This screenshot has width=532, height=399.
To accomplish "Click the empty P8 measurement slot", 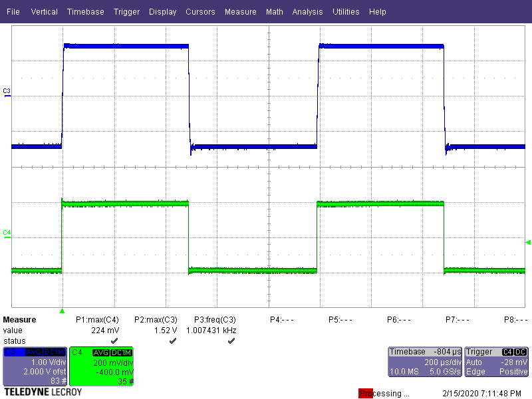I will (516, 320).
